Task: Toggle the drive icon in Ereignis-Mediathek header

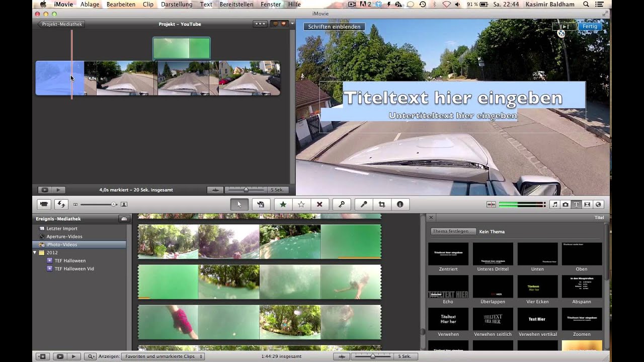Action: click(124, 219)
